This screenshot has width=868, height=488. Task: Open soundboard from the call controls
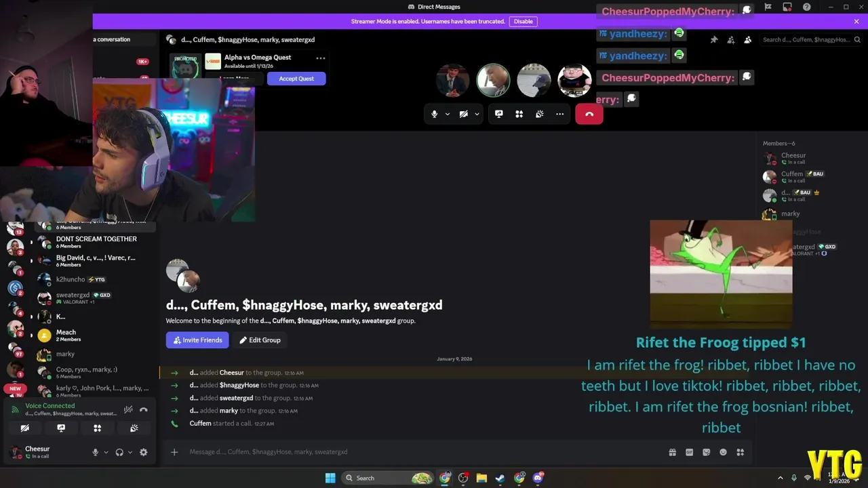[540, 114]
